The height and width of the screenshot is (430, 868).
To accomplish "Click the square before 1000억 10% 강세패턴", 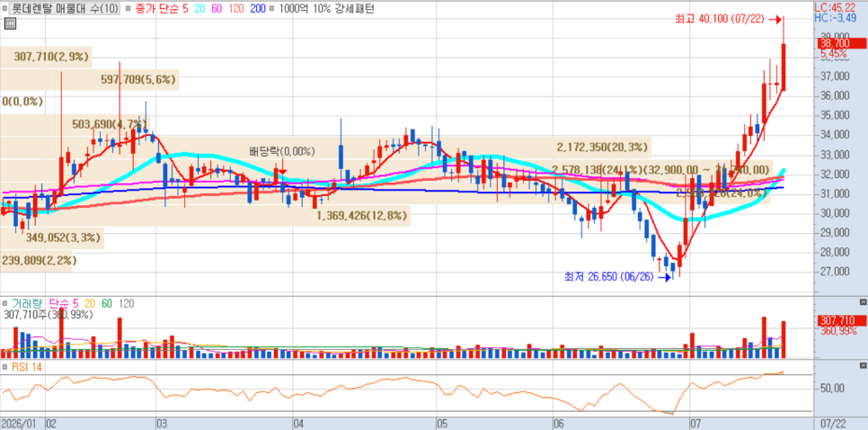I will (x=273, y=9).
